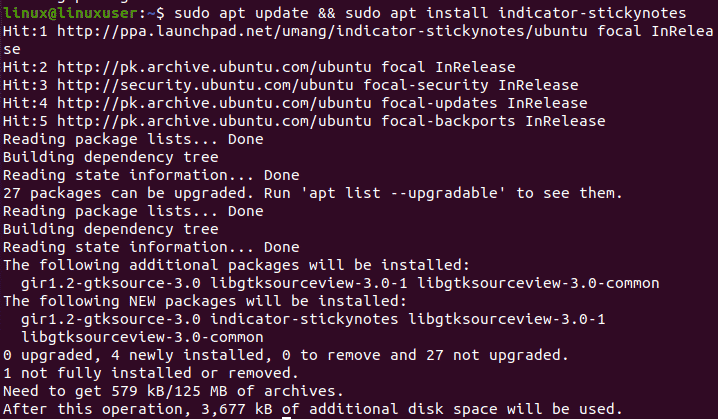The image size is (718, 419).
Task: Click the first 'Reading package lists... Done' line
Action: pyautogui.click(x=133, y=139)
